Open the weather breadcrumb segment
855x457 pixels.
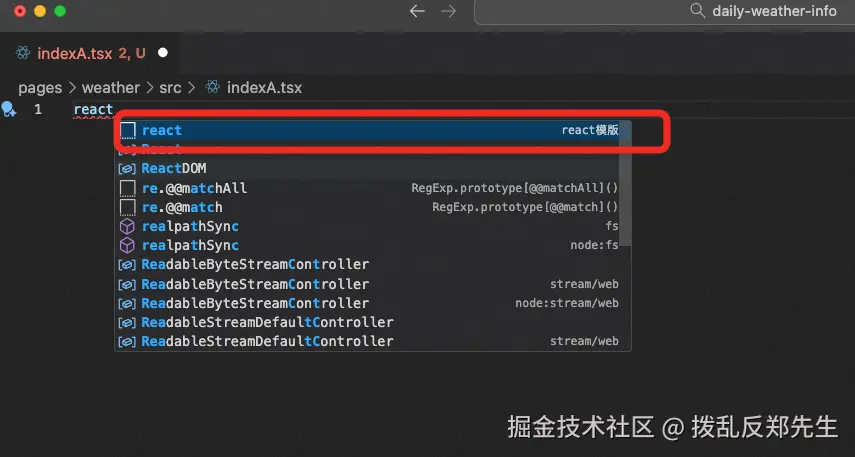(x=111, y=88)
